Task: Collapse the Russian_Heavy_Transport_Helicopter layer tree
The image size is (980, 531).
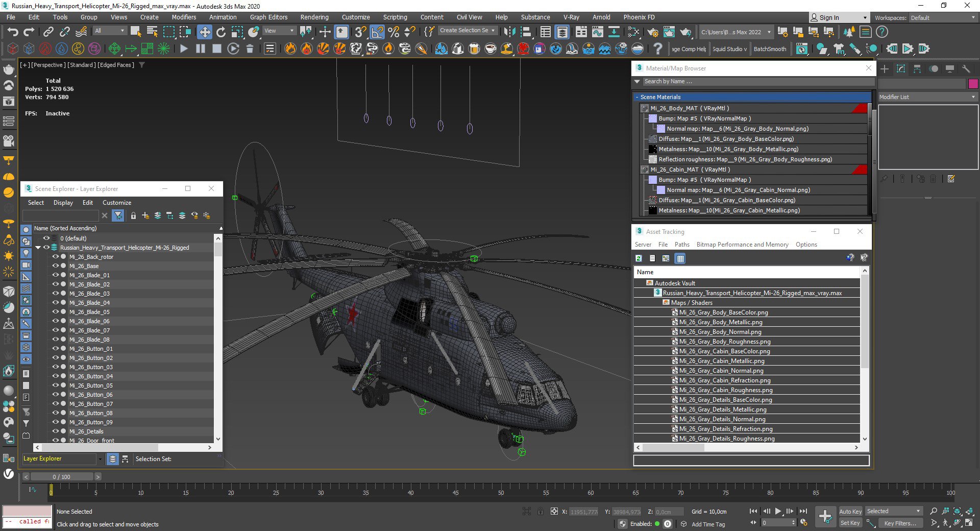Action: [x=38, y=248]
